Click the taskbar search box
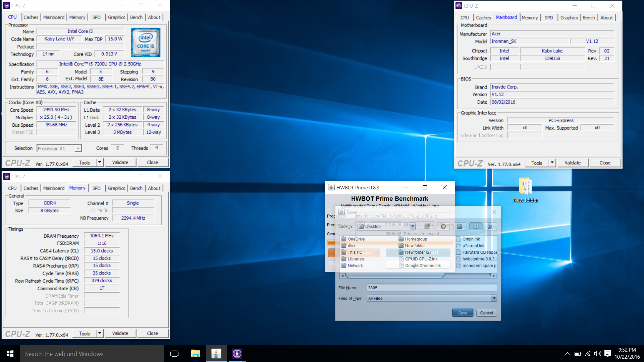Image resolution: width=644 pixels, height=362 pixels. pyautogui.click(x=92, y=354)
